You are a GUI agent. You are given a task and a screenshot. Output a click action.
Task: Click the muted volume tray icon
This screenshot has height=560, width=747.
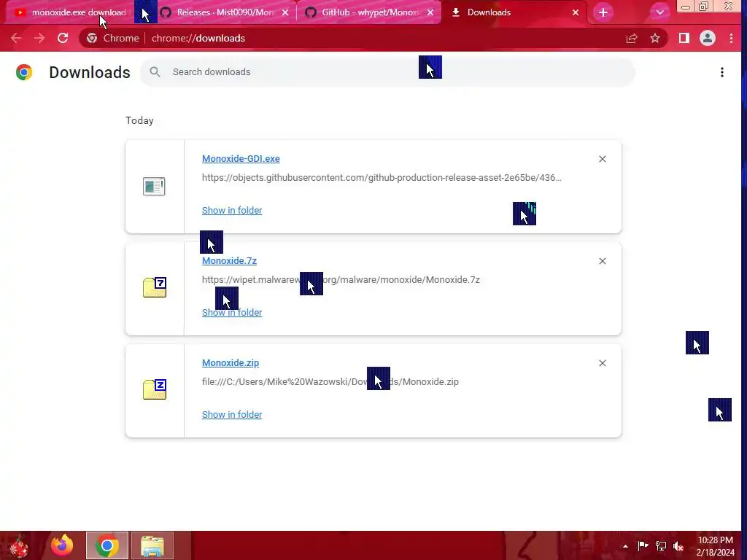pyautogui.click(x=678, y=545)
